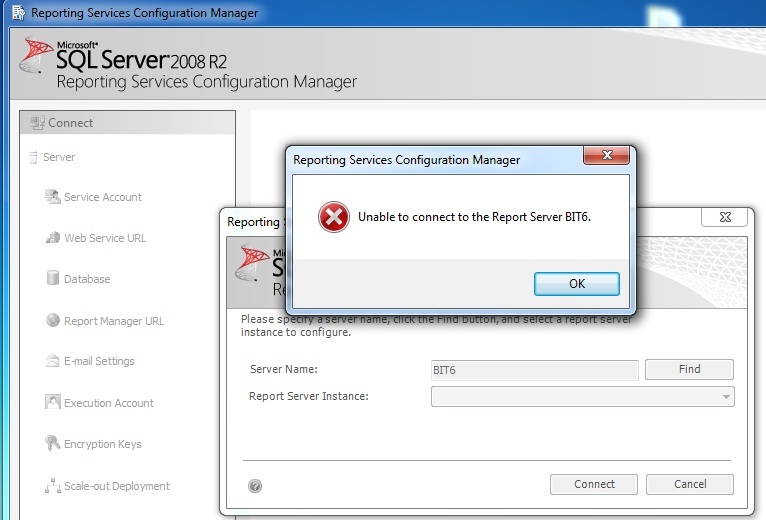Open the Report Manager URL page
This screenshot has width=766, height=520.
tap(114, 322)
